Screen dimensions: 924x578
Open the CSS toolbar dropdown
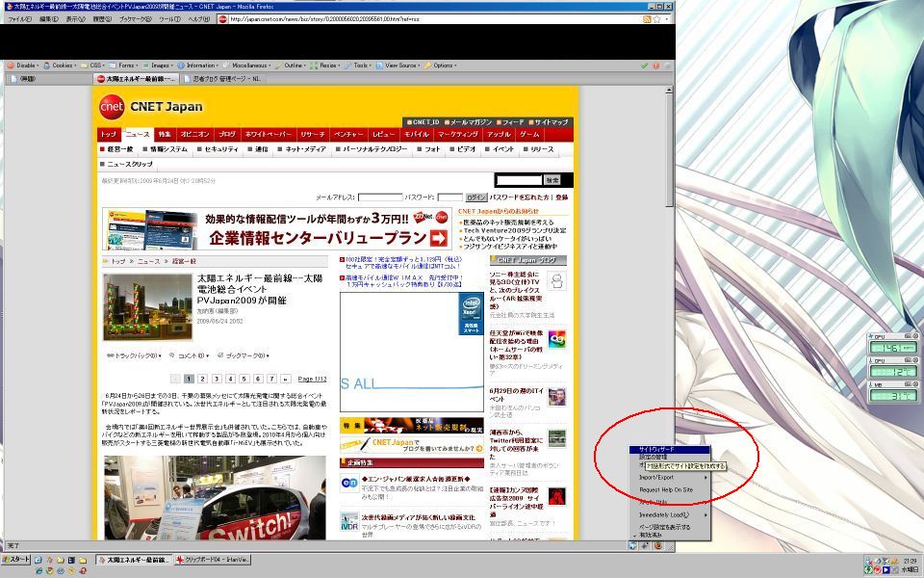tap(93, 66)
